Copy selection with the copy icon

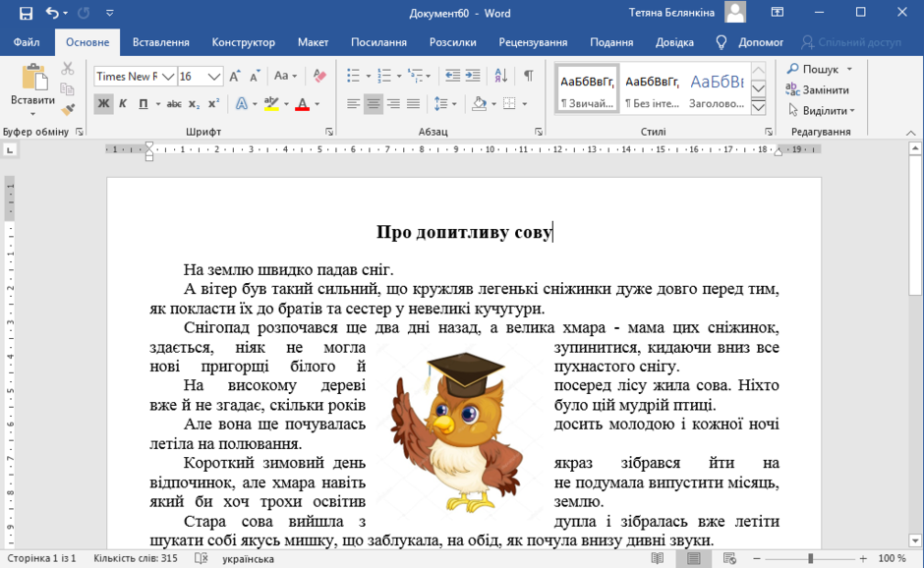[x=68, y=89]
